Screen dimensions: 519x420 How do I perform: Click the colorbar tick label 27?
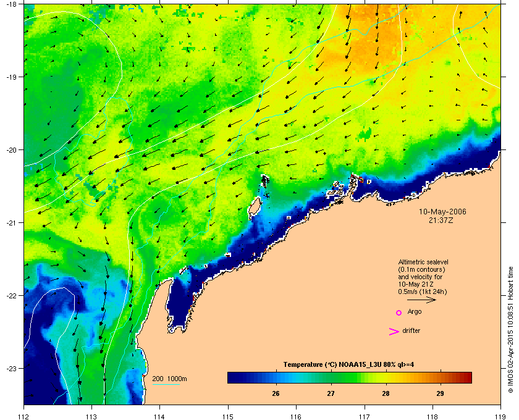[331, 393]
